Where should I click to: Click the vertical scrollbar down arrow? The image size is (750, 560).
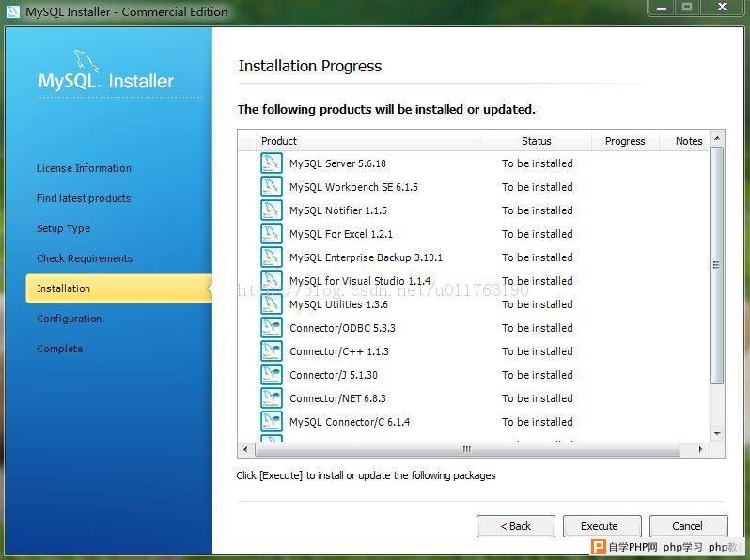[x=716, y=434]
